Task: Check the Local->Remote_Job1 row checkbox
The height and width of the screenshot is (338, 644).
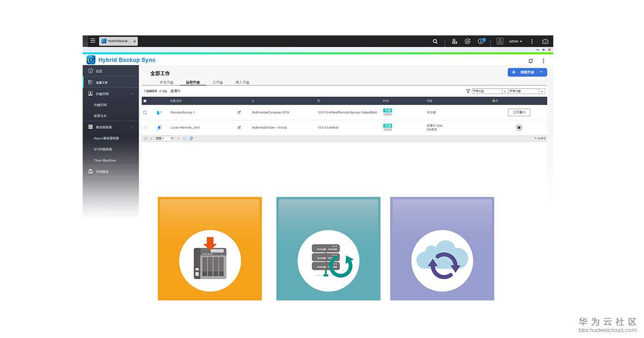Action: pos(145,128)
